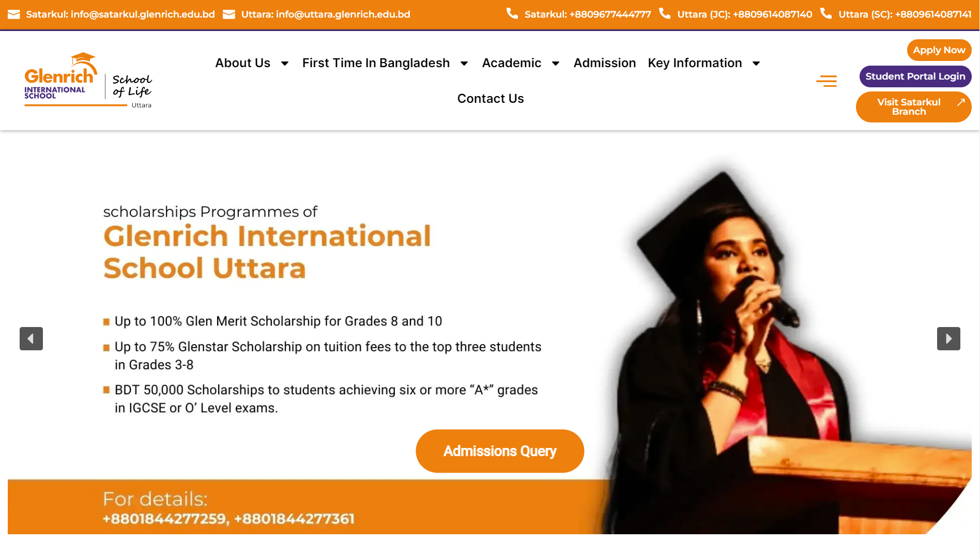This screenshot has height=558, width=980.
Task: Open the Contact Us menu item
Action: (491, 99)
